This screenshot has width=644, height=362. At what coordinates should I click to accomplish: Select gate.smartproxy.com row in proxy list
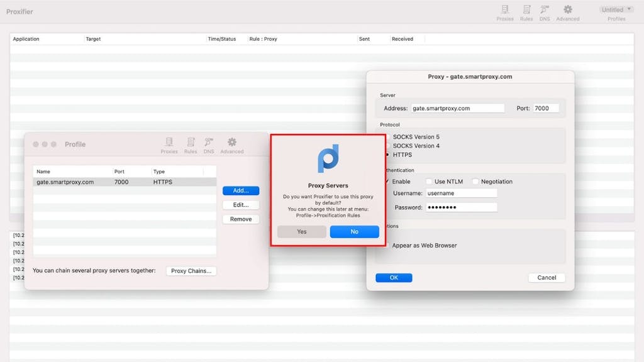pyautogui.click(x=125, y=182)
